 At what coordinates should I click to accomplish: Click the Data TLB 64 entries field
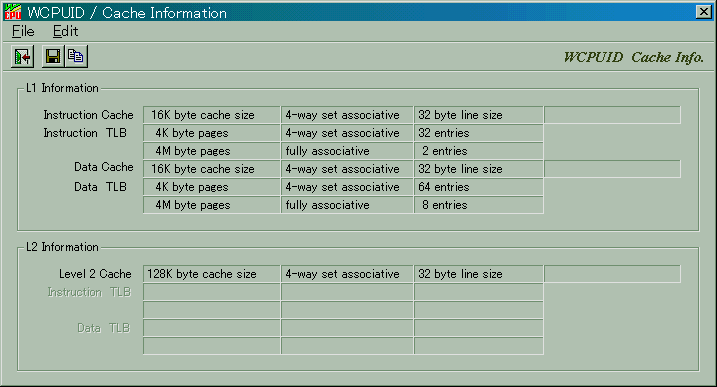pyautogui.click(x=479, y=187)
